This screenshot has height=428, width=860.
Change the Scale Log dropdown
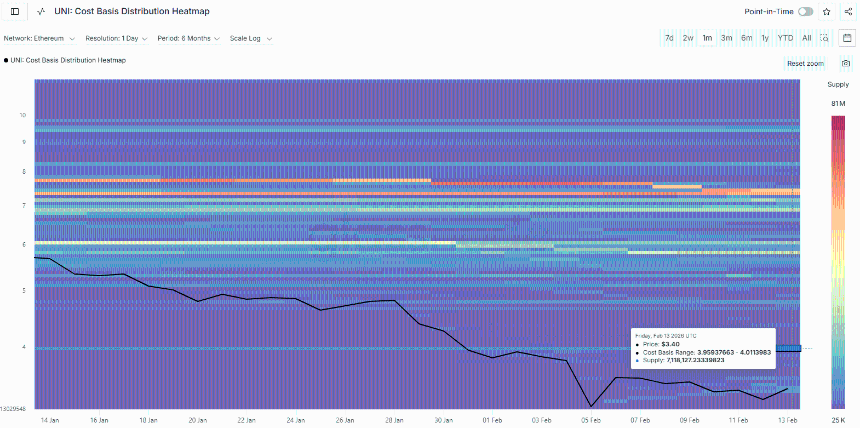(x=251, y=38)
